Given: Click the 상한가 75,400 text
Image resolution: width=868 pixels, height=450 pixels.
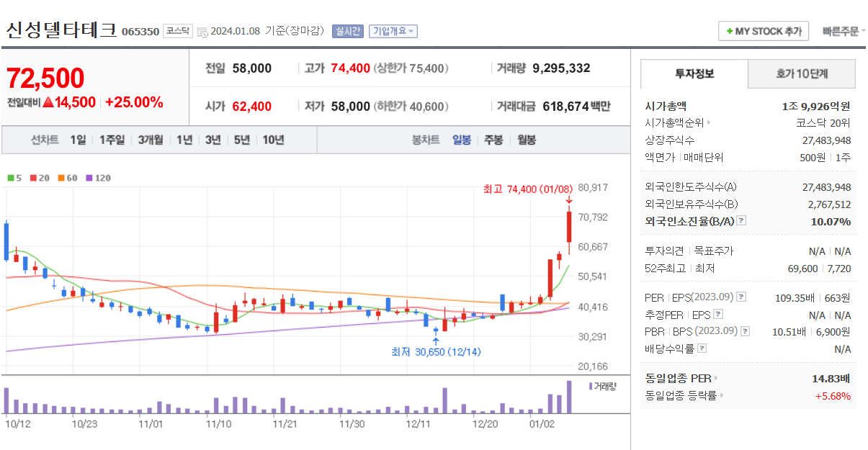Looking at the screenshot, I should click(411, 68).
